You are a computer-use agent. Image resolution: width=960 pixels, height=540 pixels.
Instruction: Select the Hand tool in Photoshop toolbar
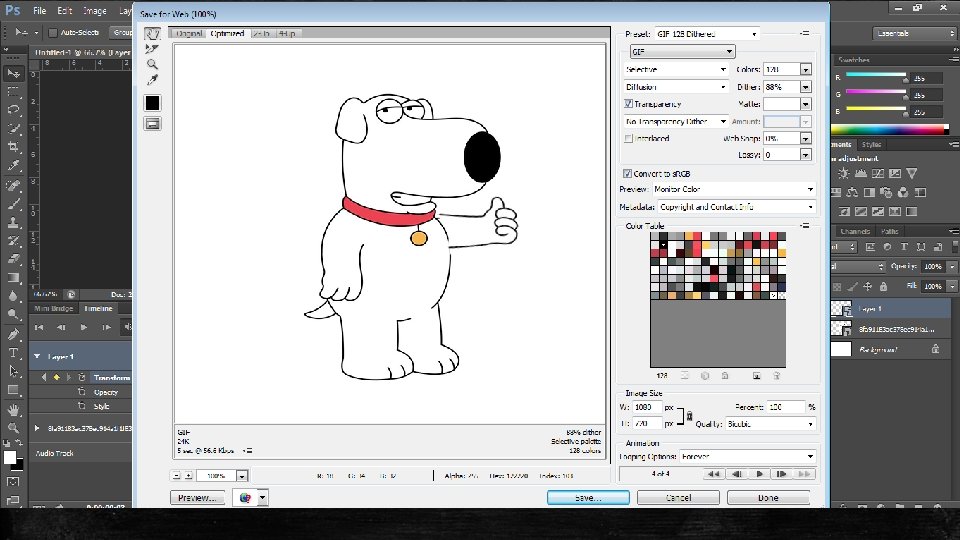pos(13,410)
